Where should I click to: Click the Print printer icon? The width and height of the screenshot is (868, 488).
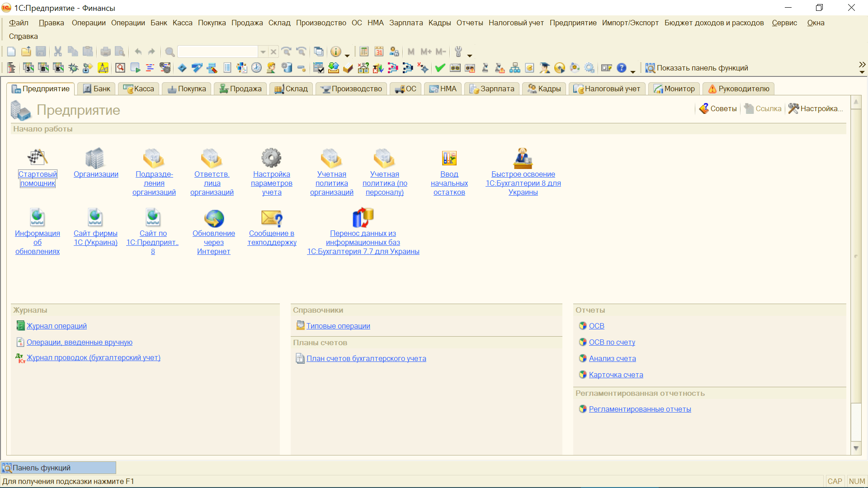click(x=105, y=52)
